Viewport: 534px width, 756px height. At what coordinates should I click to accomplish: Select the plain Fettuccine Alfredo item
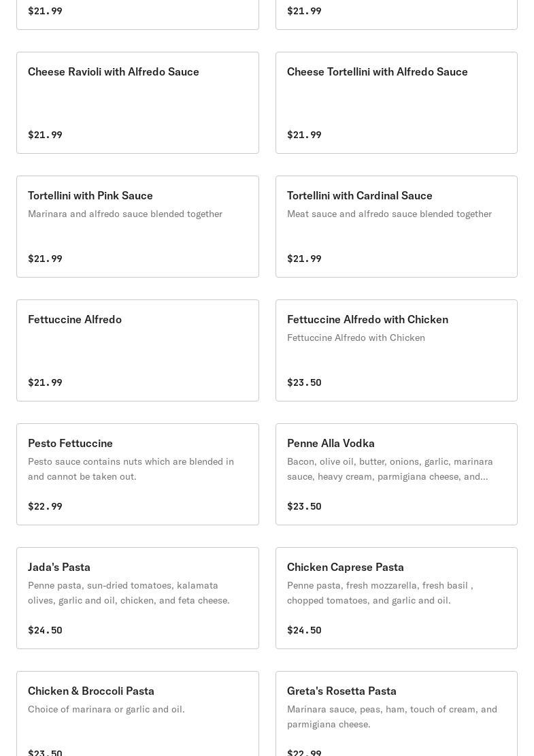(x=137, y=350)
